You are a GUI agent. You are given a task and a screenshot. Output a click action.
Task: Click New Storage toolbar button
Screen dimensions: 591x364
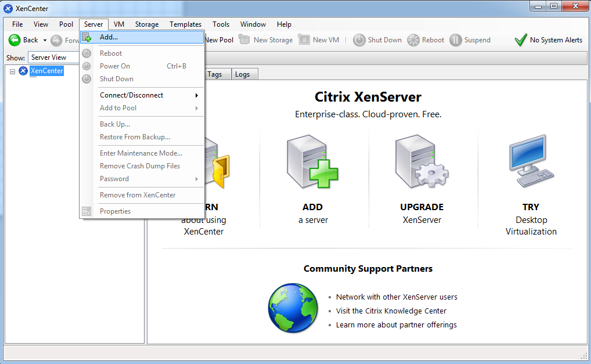(266, 40)
